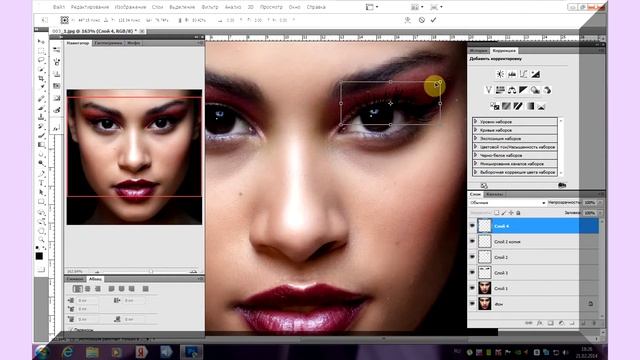Select the Lasso tool

point(41,60)
